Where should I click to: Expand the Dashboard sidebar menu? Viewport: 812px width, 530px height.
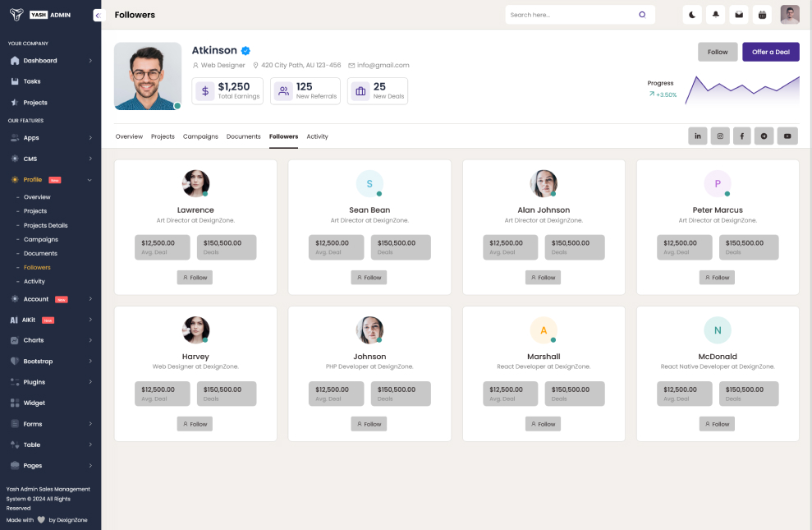[51, 61]
